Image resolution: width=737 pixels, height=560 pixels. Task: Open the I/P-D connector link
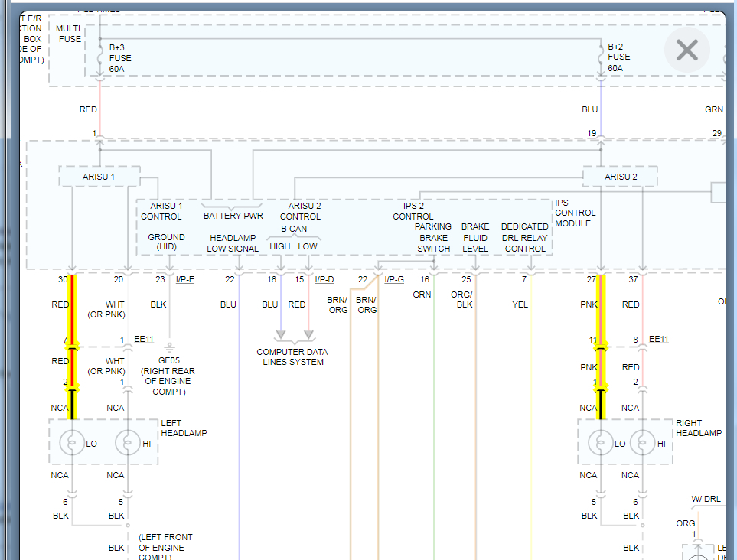click(x=324, y=280)
